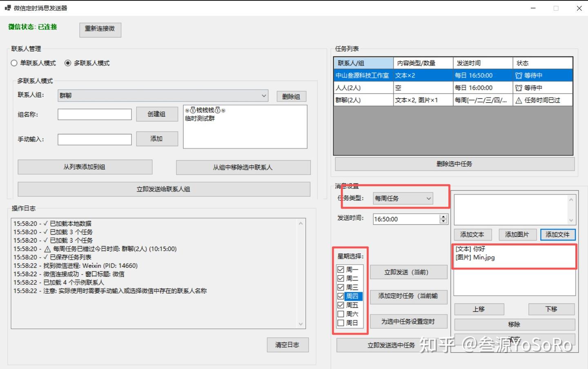Click 添加定时任务 button
This screenshot has width=588, height=369.
408,296
